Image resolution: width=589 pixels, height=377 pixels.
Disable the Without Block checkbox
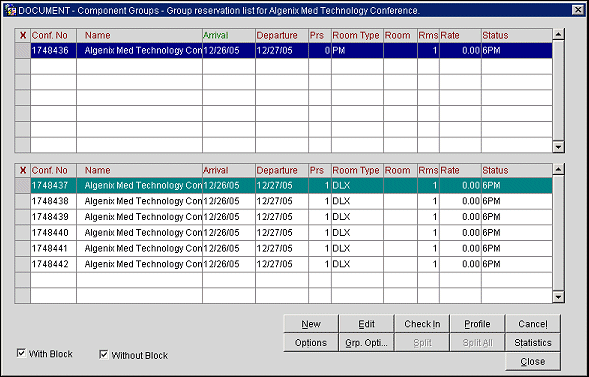tap(104, 355)
